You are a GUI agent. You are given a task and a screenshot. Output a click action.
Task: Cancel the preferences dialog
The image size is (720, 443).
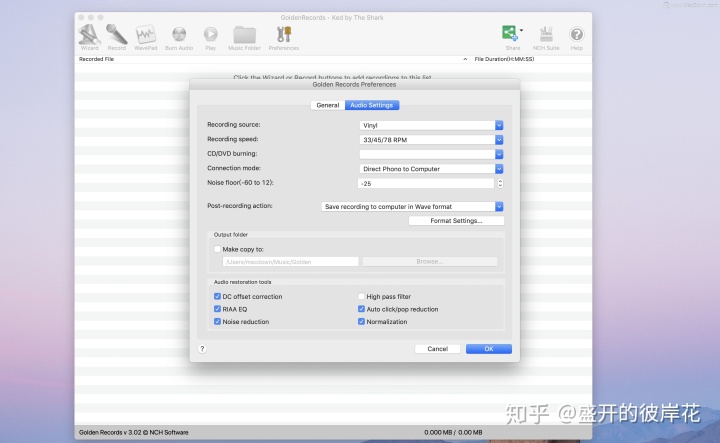coord(438,349)
